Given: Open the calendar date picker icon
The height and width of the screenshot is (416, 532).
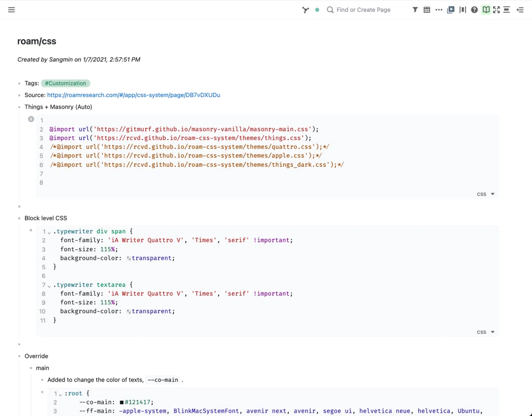Looking at the screenshot, I should coord(427,10).
